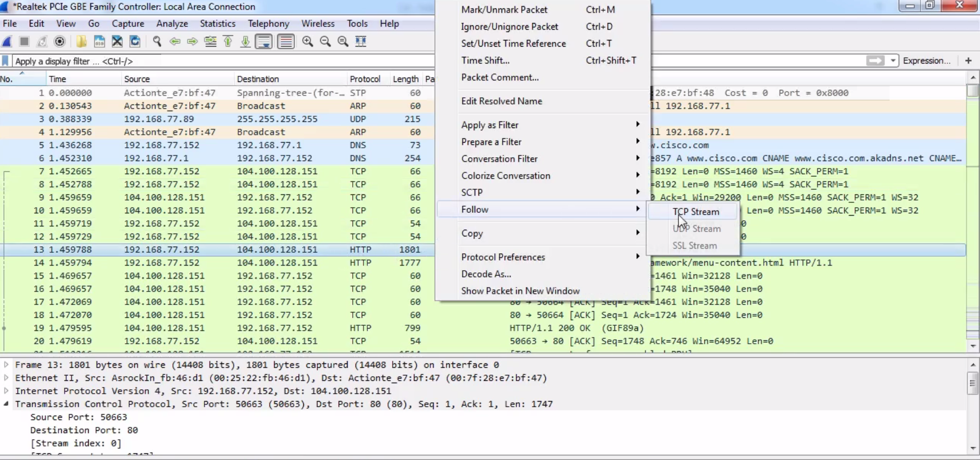Click the Protocol column header
Viewport: 980px width, 460px height.
click(x=364, y=79)
